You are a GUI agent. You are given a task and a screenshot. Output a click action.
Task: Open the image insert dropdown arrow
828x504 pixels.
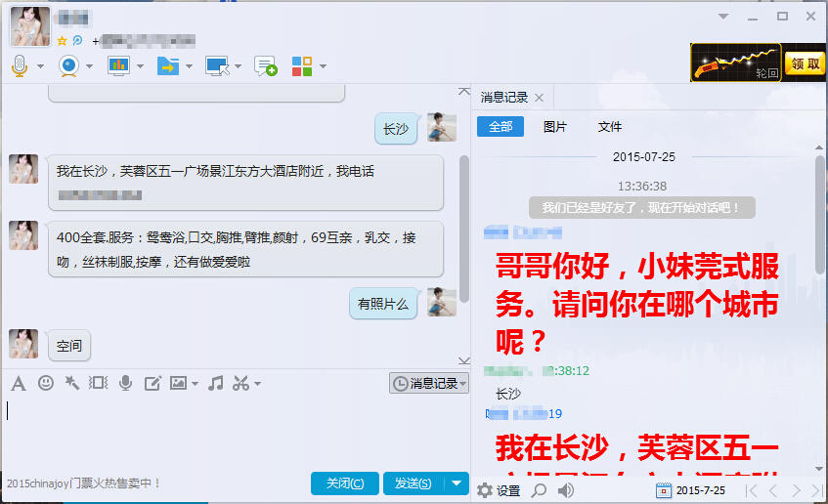coord(195,384)
